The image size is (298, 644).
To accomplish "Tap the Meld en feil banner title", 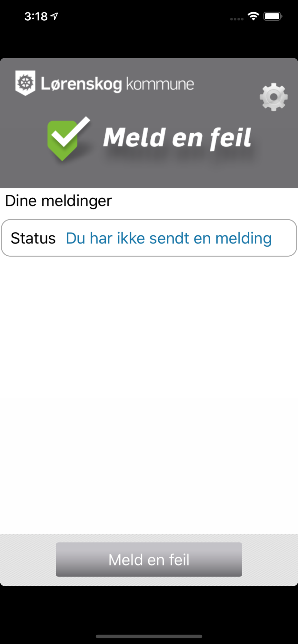I will (x=177, y=138).
